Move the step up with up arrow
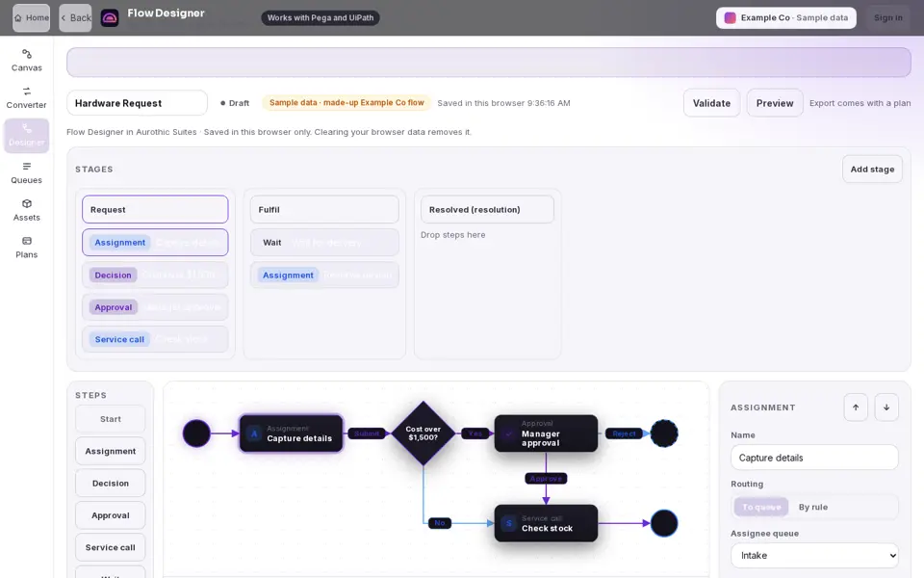924x578 pixels. pos(855,407)
